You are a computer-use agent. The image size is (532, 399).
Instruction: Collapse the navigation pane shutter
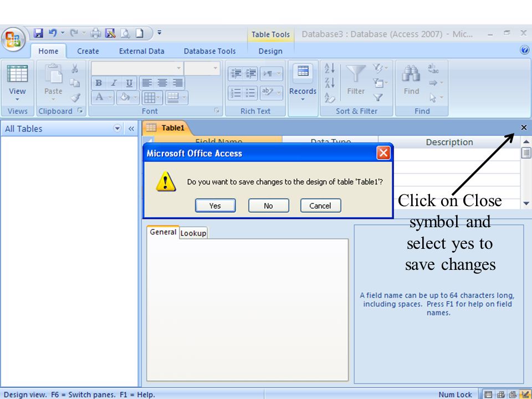tap(131, 129)
